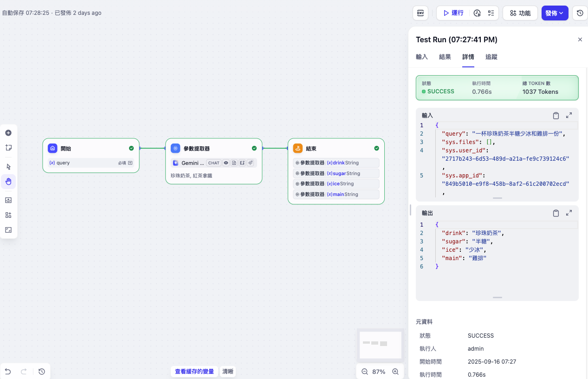Open the checklist icon beside run
This screenshot has width=588, height=379.
click(x=491, y=13)
